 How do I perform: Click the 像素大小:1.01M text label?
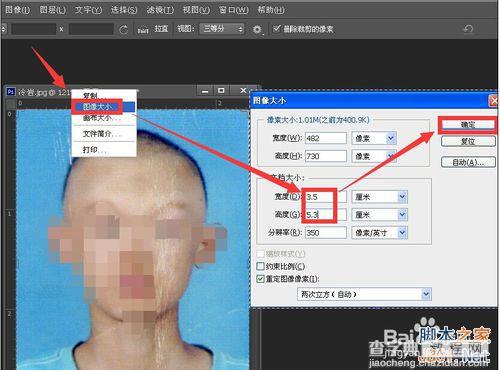click(x=318, y=120)
